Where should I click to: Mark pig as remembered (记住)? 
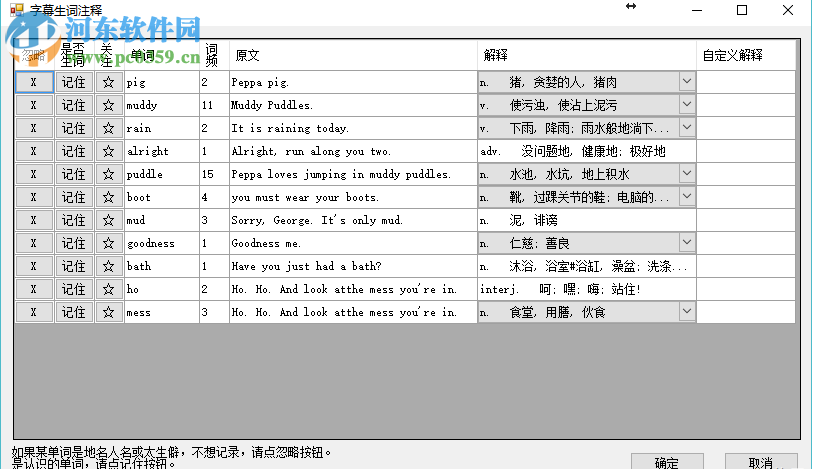74,82
